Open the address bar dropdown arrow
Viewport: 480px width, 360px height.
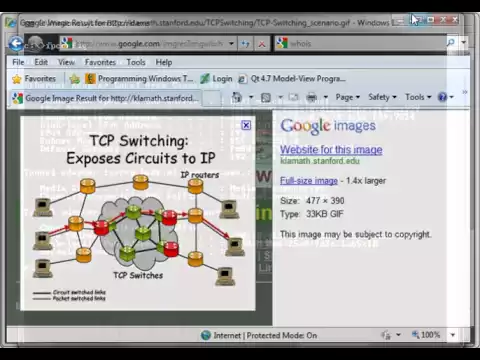231,44
